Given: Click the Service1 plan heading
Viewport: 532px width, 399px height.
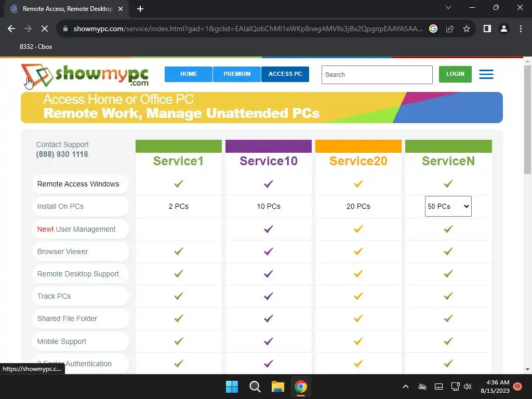Looking at the screenshot, I should [179, 161].
